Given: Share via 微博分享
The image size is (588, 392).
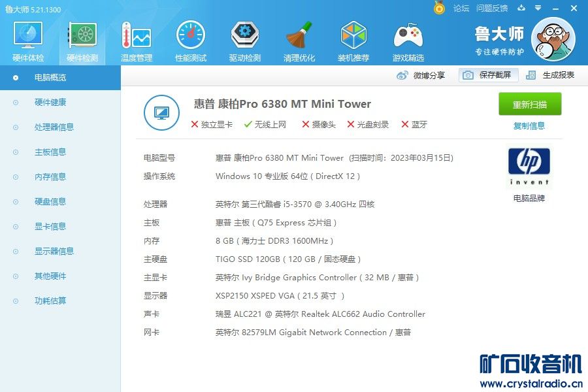Looking at the screenshot, I should tap(420, 75).
